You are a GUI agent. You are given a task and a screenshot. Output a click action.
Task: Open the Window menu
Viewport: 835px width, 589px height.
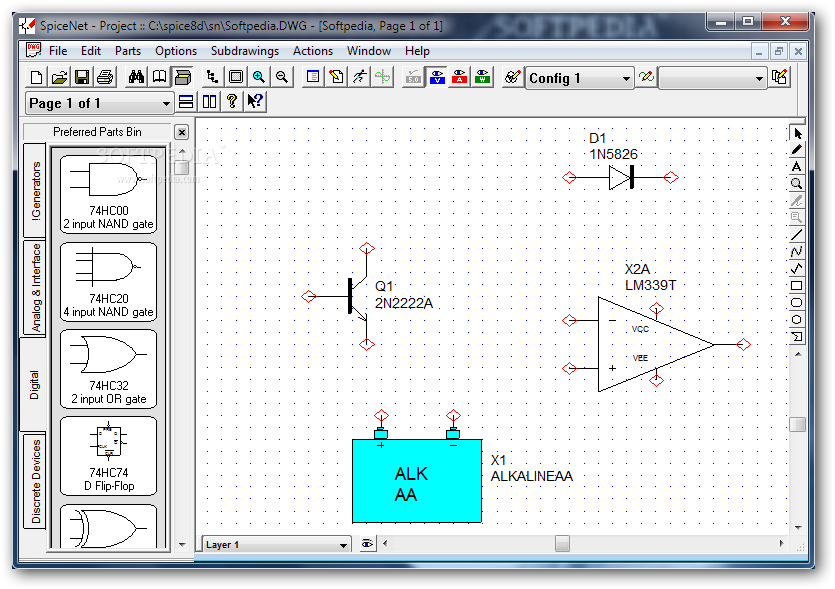[x=369, y=51]
